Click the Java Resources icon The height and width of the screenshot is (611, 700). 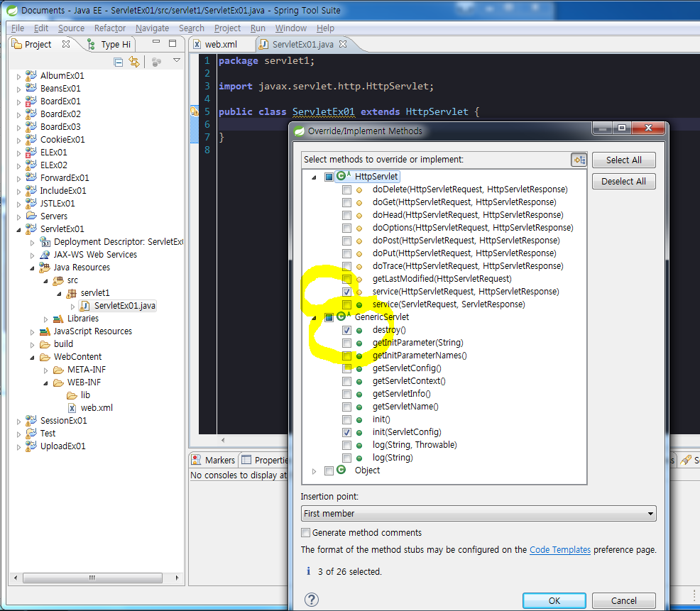tap(45, 268)
